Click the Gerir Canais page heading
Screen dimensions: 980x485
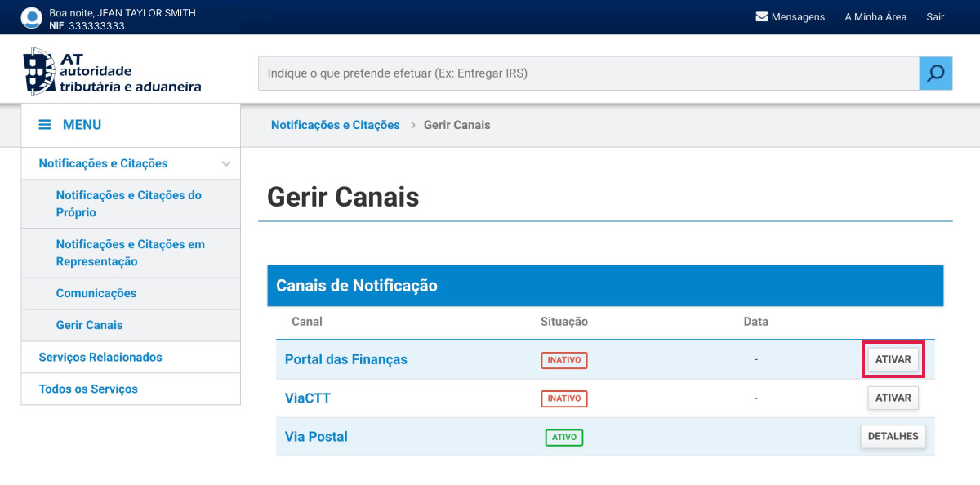click(343, 197)
